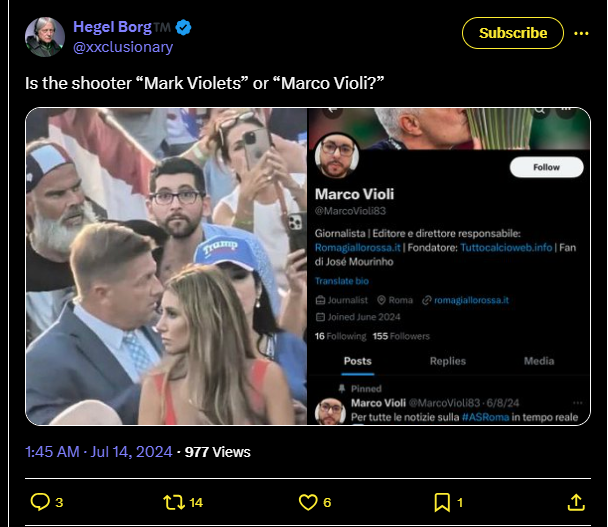608x527 pixels.
Task: Click Translate bio link
Action: (x=341, y=281)
